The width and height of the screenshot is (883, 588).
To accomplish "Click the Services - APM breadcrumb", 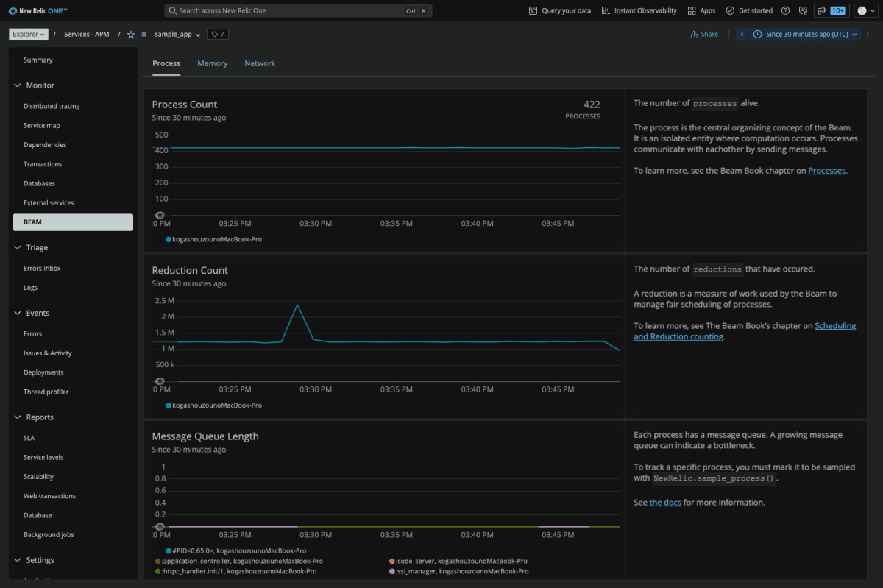I will 87,35.
